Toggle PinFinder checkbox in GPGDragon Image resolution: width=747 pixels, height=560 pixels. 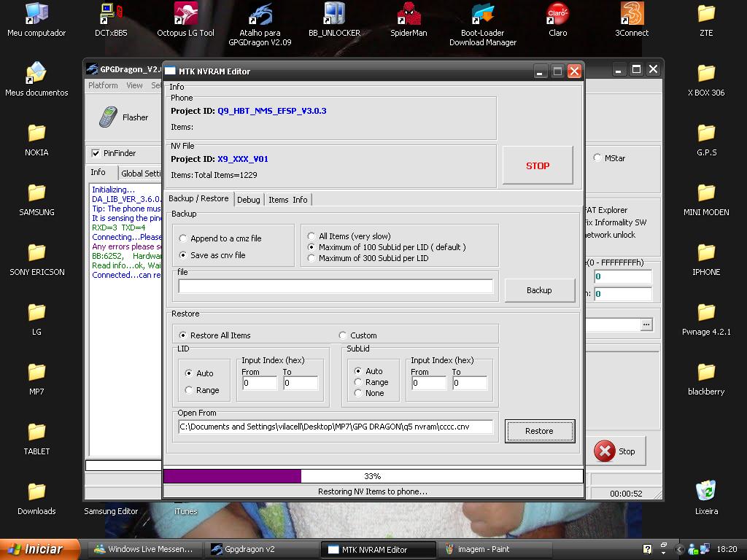(x=96, y=153)
